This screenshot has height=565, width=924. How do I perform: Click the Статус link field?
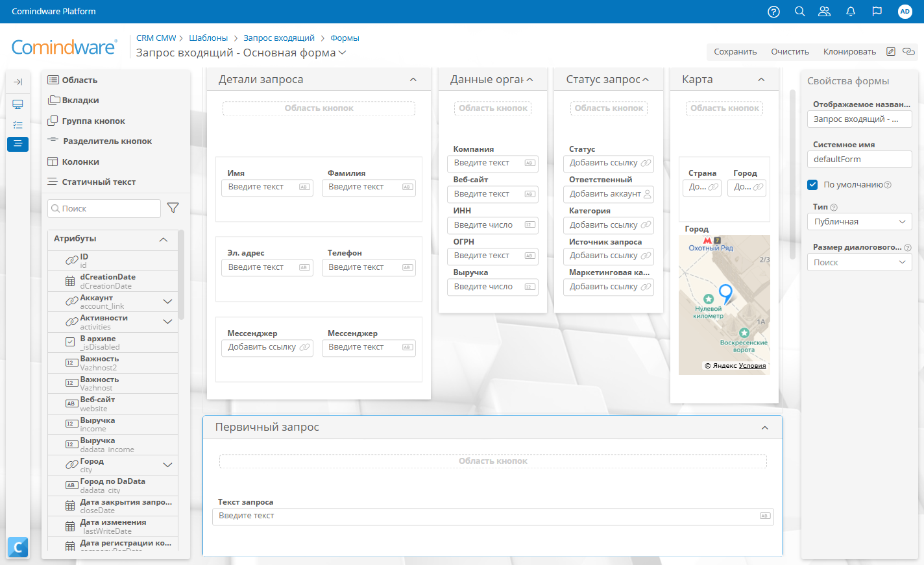click(609, 163)
